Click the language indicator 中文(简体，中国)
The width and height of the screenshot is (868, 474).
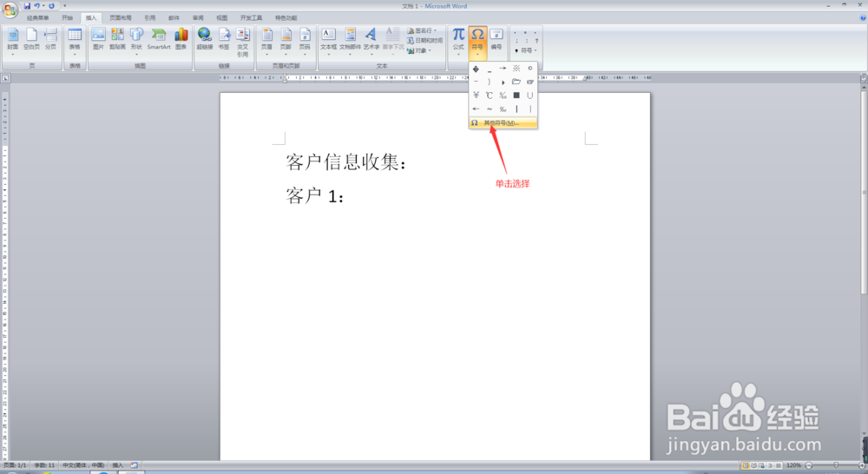tap(83, 465)
